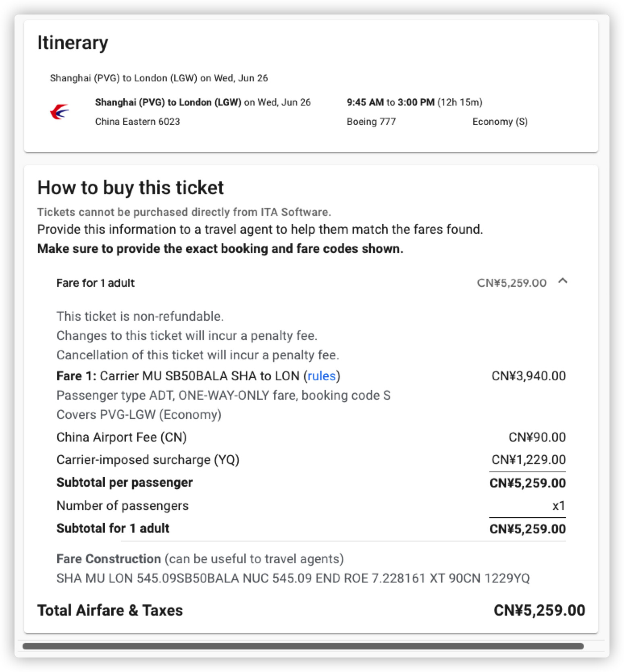Open the fare rules link
Image resolution: width=624 pixels, height=672 pixels.
[321, 376]
